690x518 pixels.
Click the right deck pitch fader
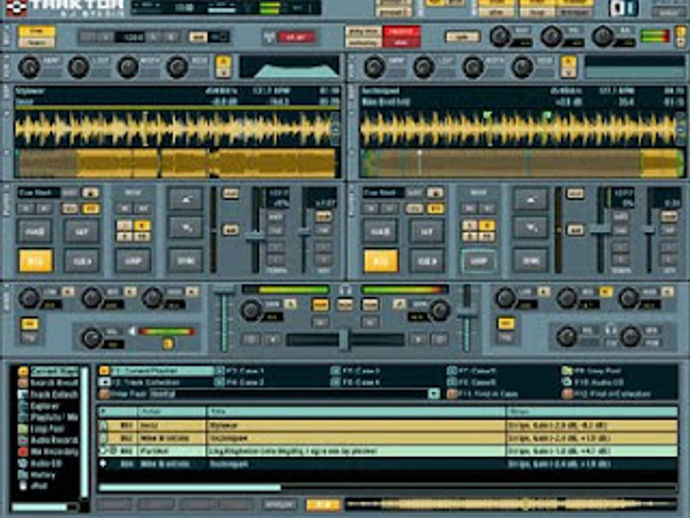click(x=600, y=229)
